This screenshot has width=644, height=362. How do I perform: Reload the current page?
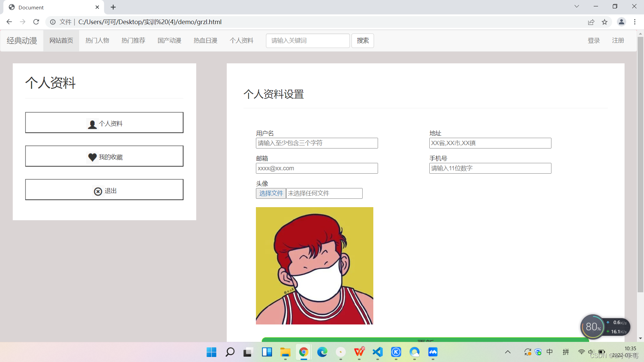coord(36,22)
